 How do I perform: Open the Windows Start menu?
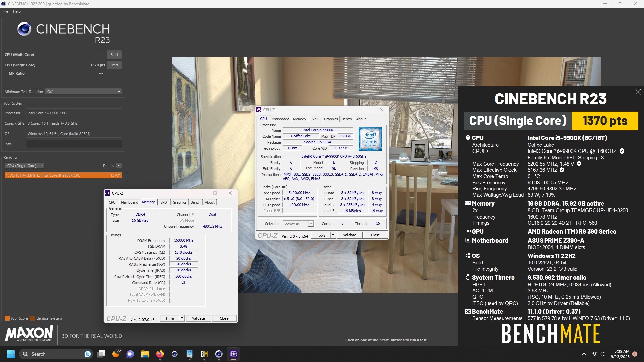(11, 354)
